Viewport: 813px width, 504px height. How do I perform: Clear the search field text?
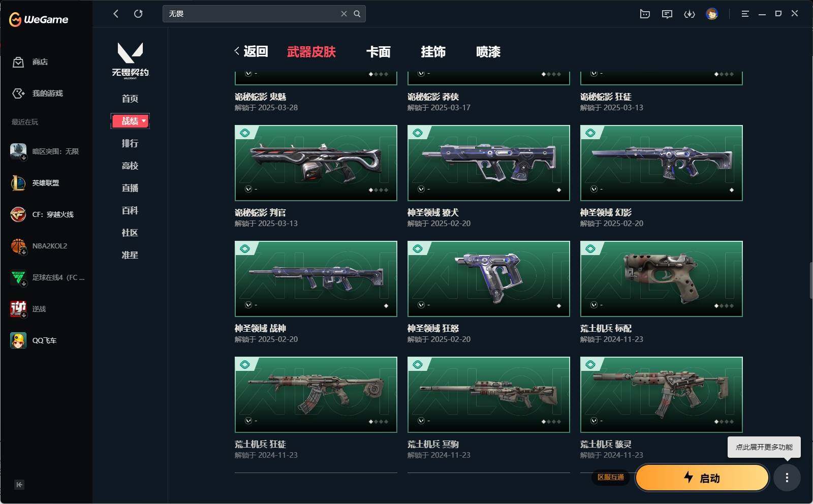point(344,14)
